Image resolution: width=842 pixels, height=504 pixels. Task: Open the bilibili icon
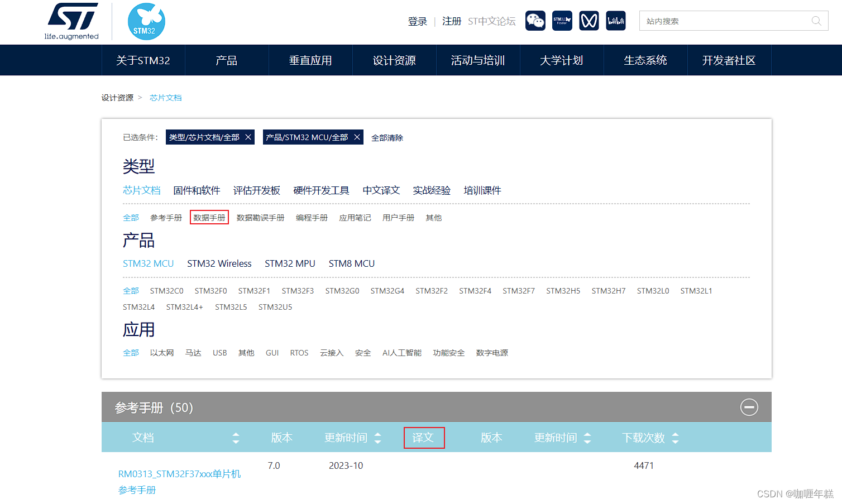(616, 21)
